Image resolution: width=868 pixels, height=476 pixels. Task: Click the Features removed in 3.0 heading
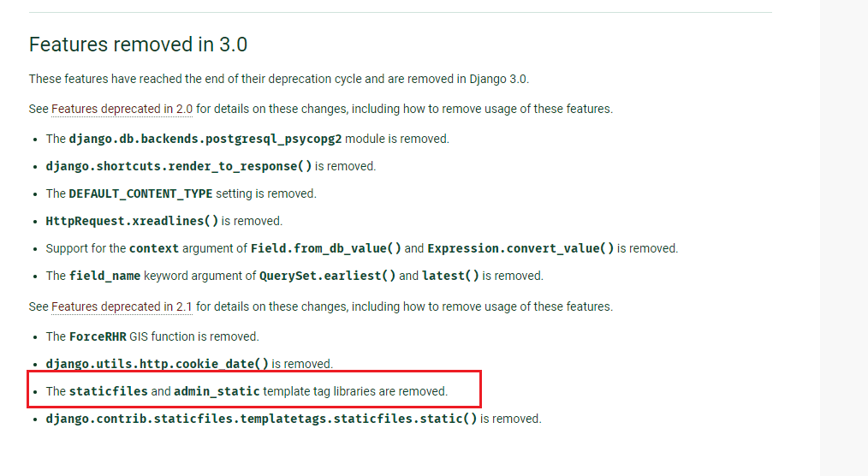(x=138, y=45)
